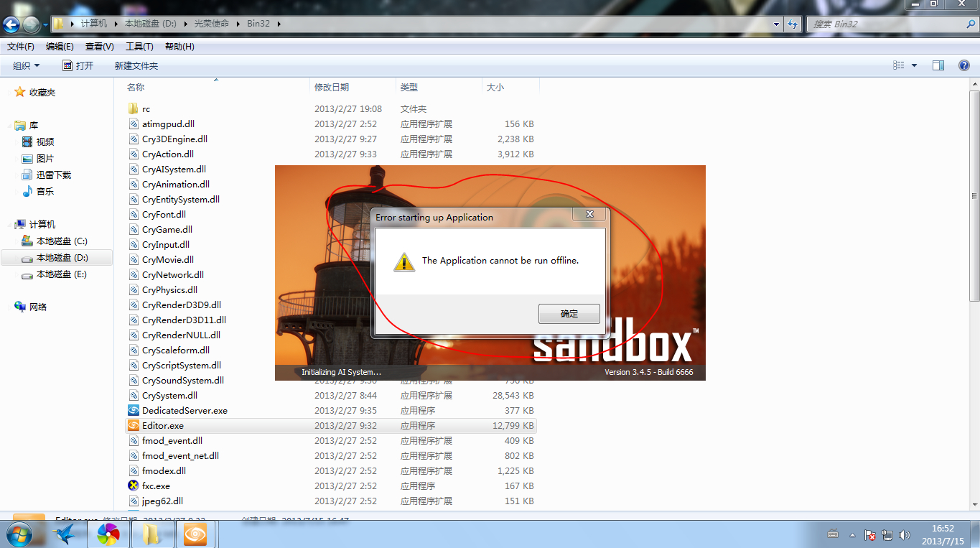
Task: Expand the breadcrumb arrow after 计算机
Action: pyautogui.click(x=116, y=24)
